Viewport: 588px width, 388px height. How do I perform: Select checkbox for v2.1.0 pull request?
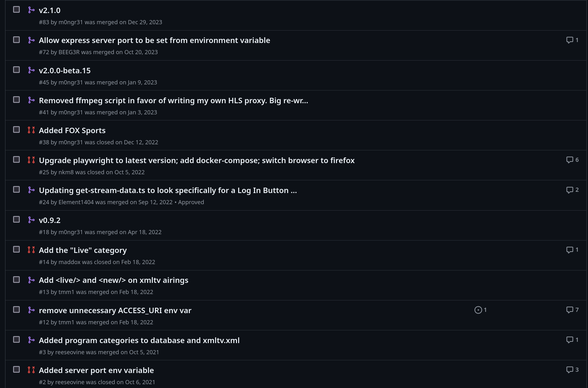pos(16,10)
